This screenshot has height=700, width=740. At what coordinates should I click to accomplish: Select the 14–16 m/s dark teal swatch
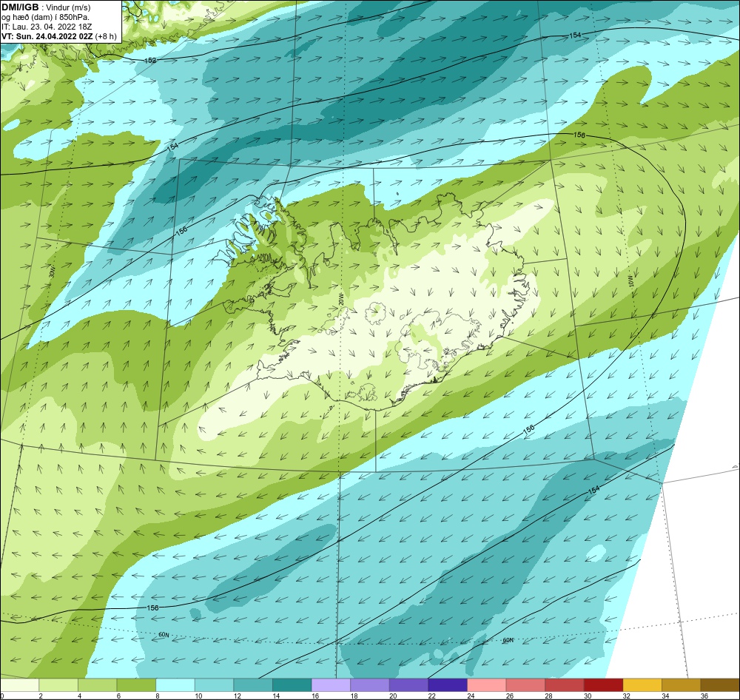pyautogui.click(x=292, y=685)
